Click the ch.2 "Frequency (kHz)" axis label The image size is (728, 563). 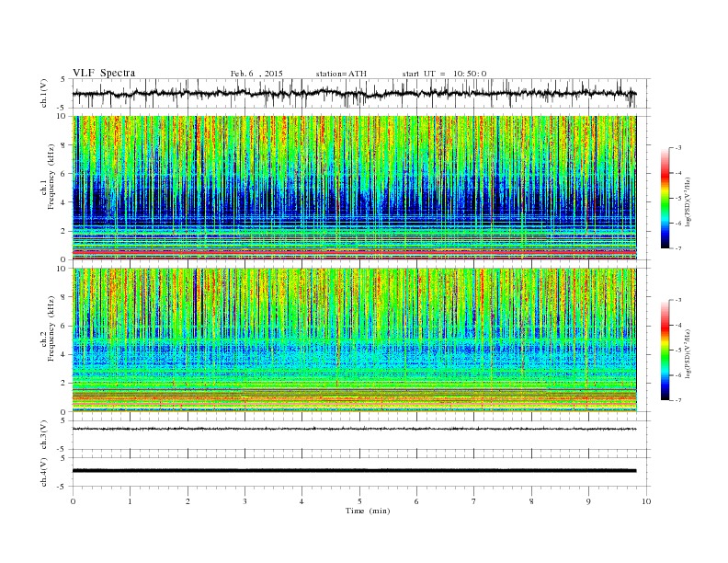click(x=51, y=328)
